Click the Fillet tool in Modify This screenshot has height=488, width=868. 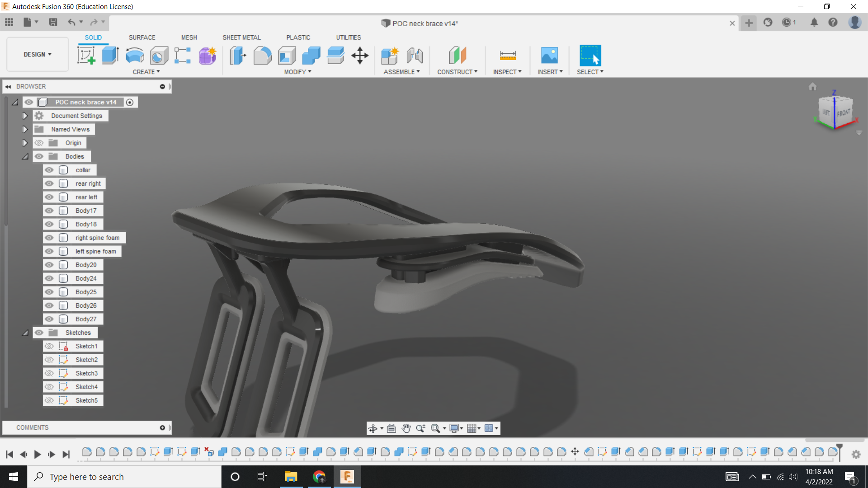[x=262, y=56]
